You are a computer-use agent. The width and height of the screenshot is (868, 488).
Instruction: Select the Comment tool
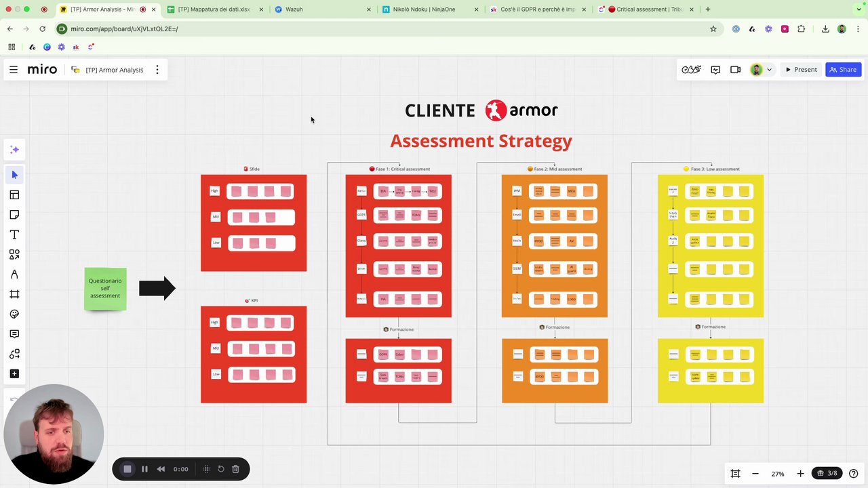[14, 334]
